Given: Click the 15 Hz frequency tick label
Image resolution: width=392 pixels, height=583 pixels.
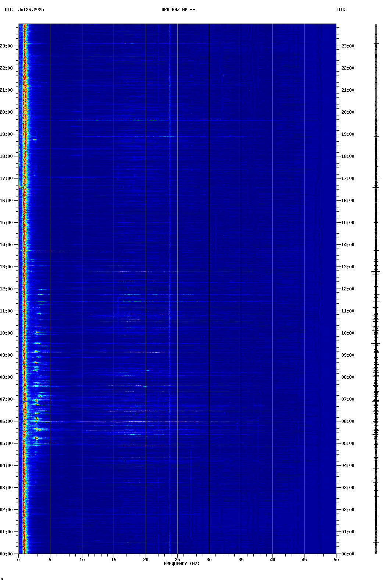Looking at the screenshot, I should click(114, 560).
